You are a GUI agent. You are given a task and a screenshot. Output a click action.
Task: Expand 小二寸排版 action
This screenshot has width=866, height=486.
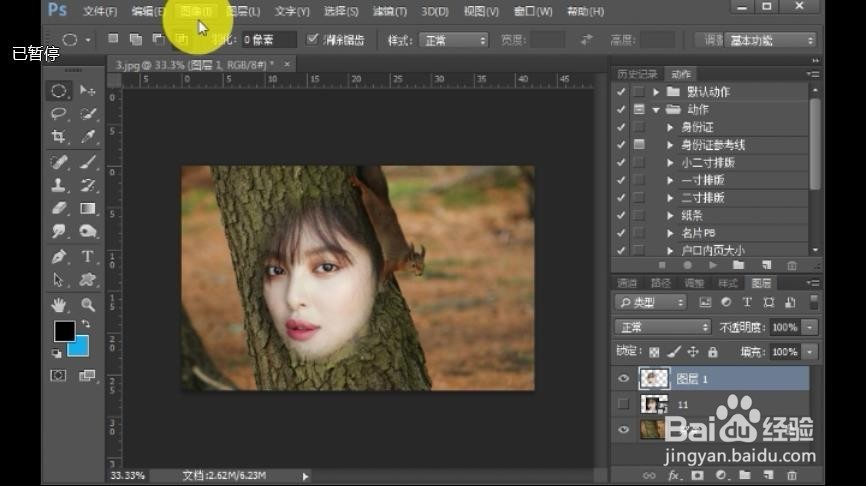pos(670,162)
